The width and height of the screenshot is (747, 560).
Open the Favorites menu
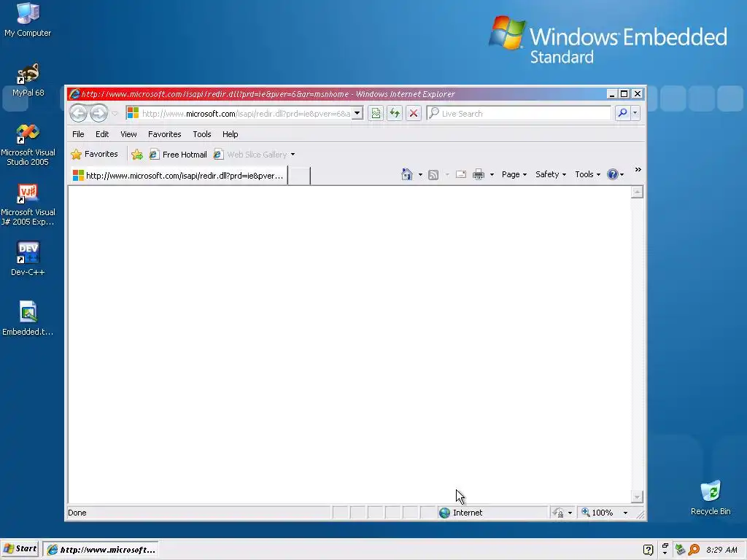tap(164, 134)
